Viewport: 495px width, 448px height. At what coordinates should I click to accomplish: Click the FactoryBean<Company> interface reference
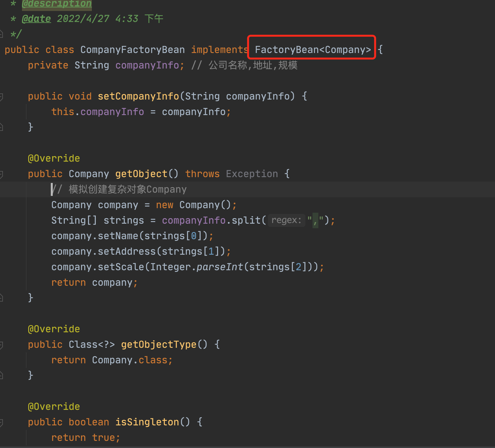coord(313,50)
